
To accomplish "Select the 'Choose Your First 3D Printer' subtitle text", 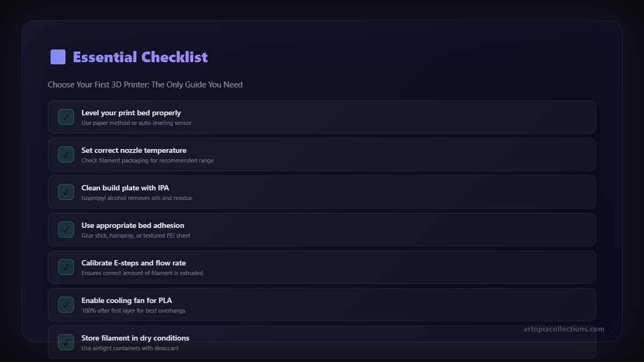I will (145, 85).
